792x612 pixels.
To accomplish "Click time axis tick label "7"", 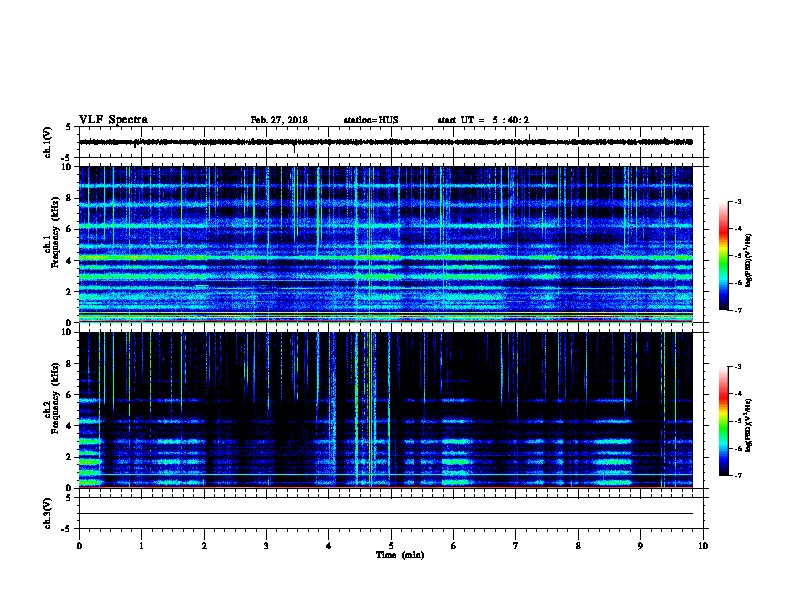I will coord(516,546).
